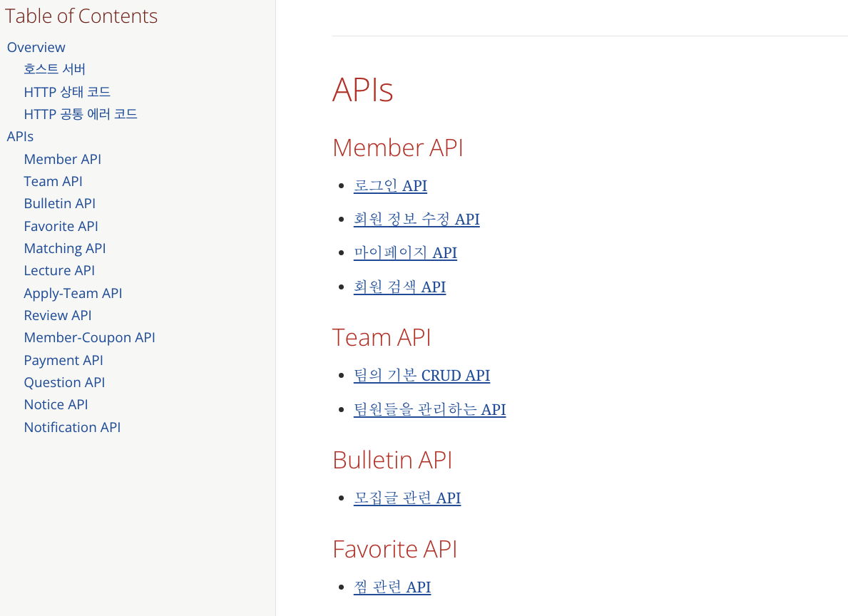Go to Matching API sidebar entry
The height and width of the screenshot is (616, 848).
[x=65, y=248]
